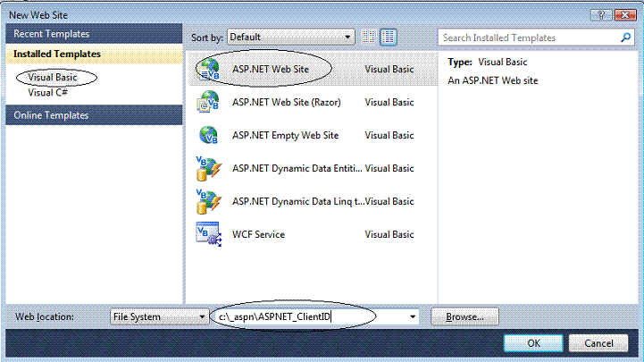The image size is (644, 362).
Task: Select the ASP.NET Web Site template icon
Action: click(209, 69)
